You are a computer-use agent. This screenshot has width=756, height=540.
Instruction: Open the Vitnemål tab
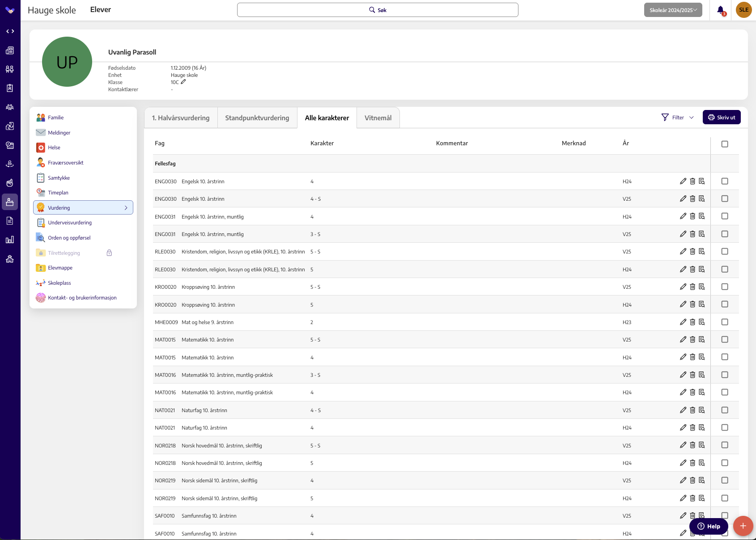[x=378, y=118]
